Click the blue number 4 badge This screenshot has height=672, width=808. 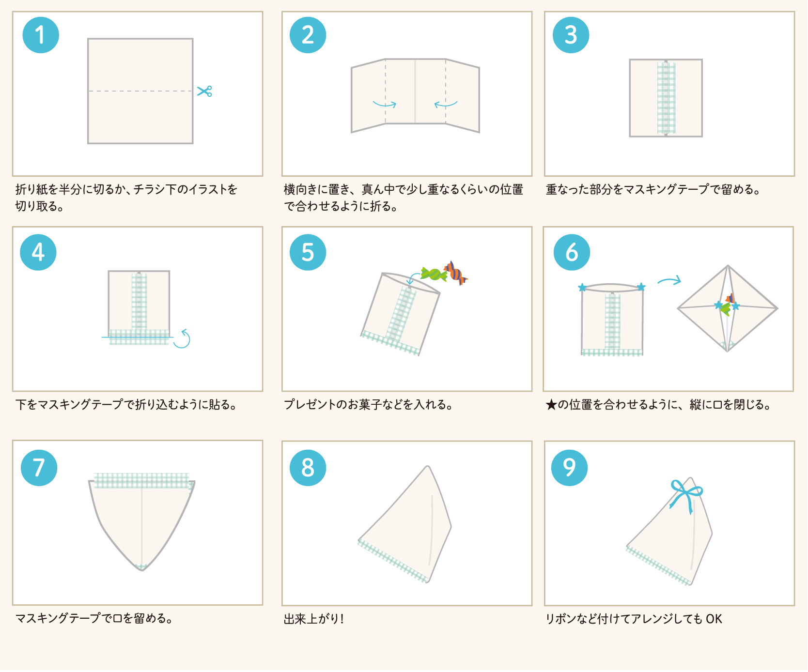pos(38,252)
